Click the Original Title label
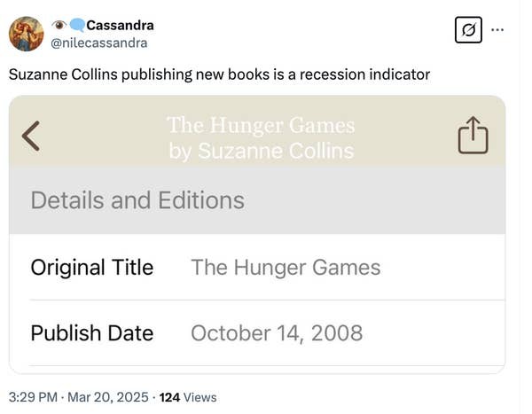The width and height of the screenshot is (532, 414). [x=91, y=267]
